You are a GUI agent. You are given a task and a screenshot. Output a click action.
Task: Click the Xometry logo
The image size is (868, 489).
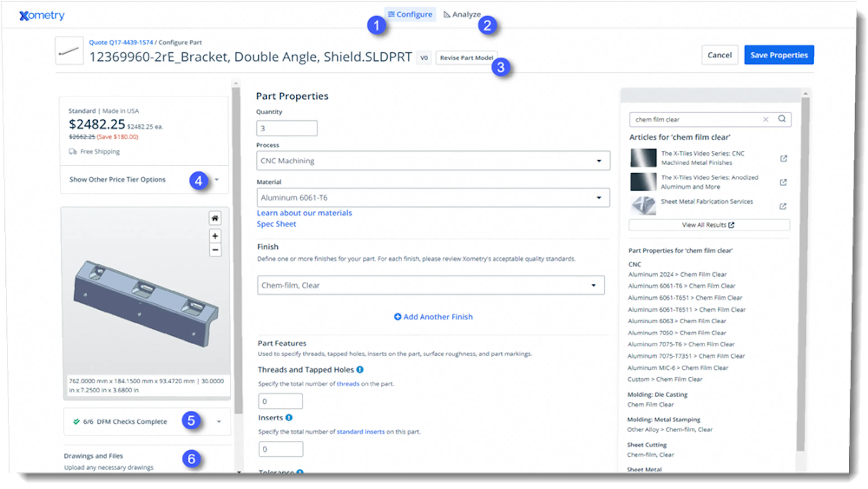pyautogui.click(x=42, y=15)
